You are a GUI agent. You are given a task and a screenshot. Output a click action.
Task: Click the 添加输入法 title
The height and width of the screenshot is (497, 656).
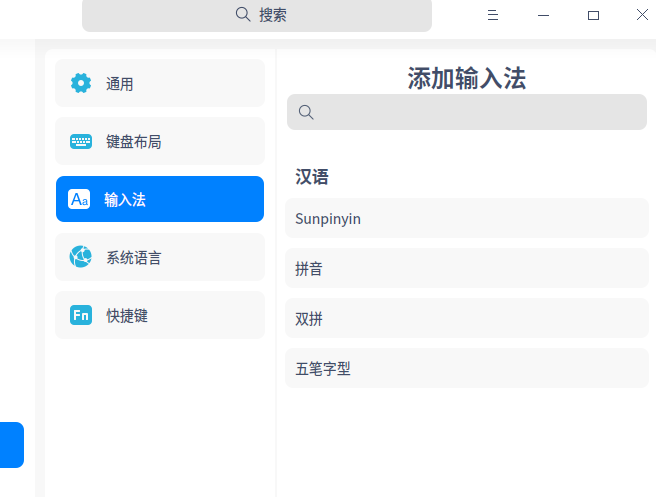pos(467,78)
